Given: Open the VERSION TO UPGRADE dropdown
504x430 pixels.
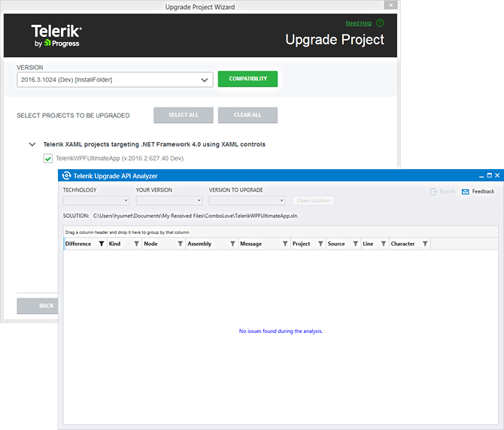Looking at the screenshot, I should pyautogui.click(x=247, y=201).
